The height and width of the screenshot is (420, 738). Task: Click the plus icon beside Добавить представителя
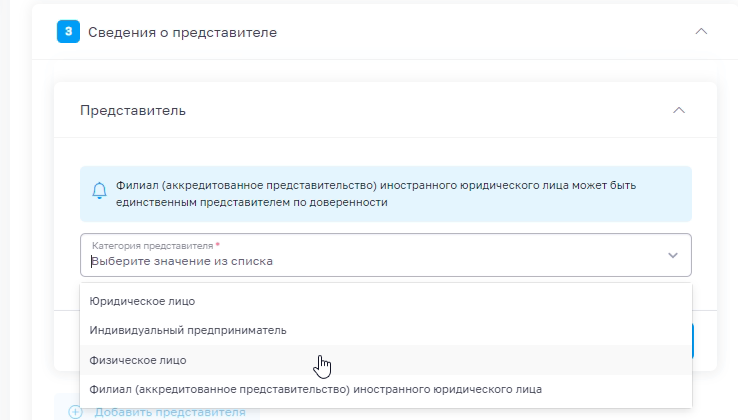click(75, 412)
